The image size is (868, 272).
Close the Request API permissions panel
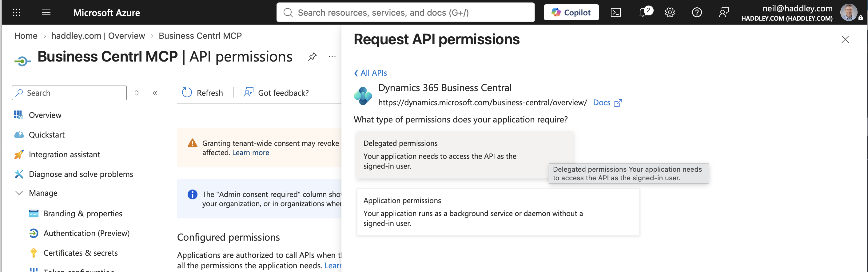click(x=845, y=39)
